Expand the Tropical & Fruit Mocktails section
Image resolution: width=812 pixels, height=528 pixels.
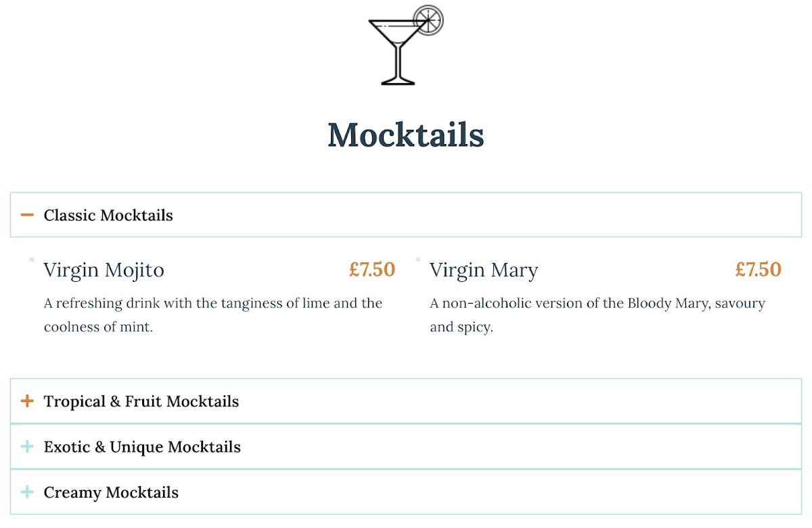click(141, 402)
